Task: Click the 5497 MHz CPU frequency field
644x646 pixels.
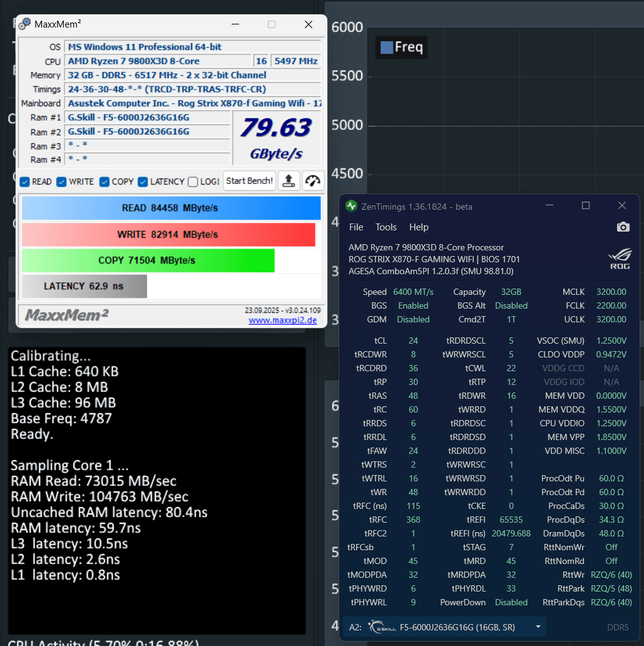Action: (x=296, y=61)
